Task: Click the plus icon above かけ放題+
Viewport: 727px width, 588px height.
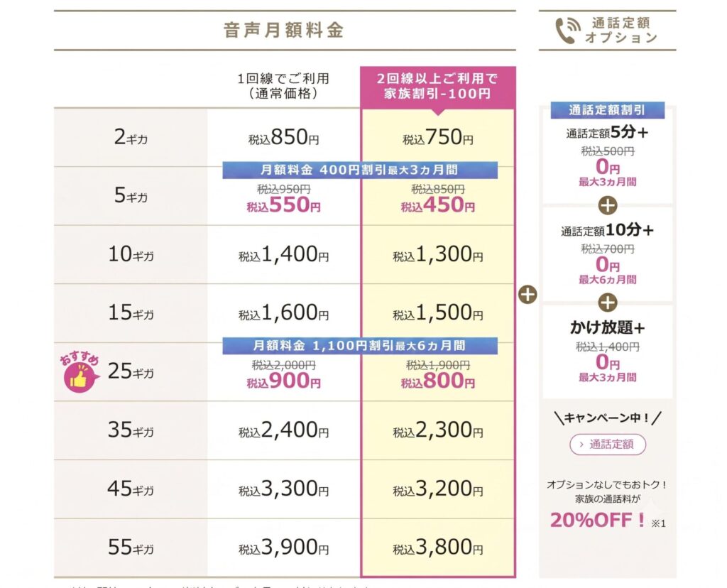Action: click(x=608, y=303)
